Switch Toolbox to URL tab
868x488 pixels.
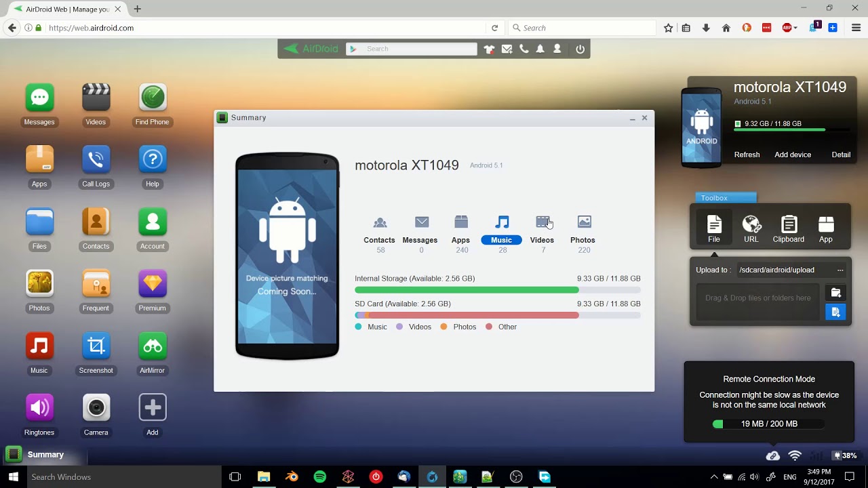751,229
